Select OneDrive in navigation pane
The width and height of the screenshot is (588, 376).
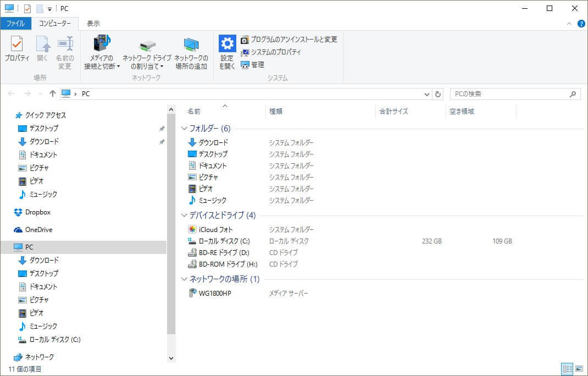click(38, 230)
